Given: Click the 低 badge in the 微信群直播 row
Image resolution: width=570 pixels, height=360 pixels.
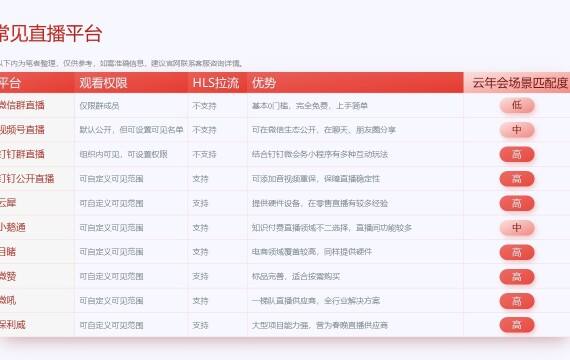Looking at the screenshot, I should point(517,105).
